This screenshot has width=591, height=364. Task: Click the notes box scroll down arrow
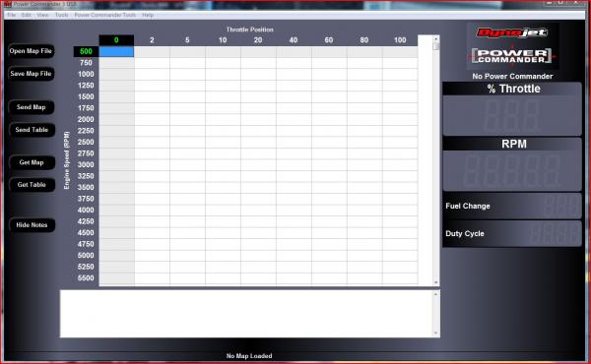click(435, 333)
